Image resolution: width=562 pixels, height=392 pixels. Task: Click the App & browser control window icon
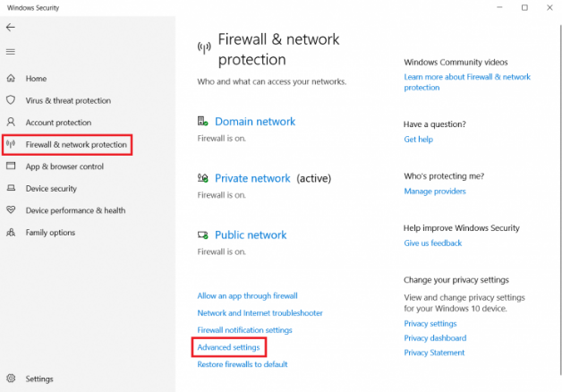click(11, 166)
